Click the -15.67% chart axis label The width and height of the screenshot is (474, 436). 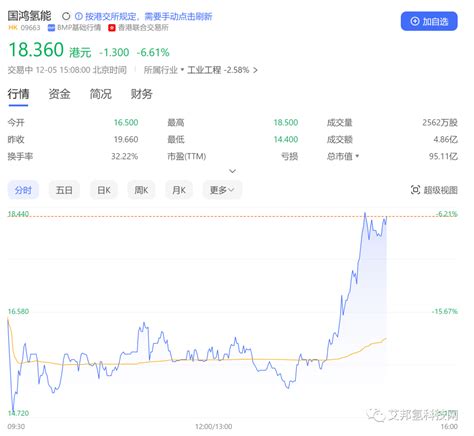pyautogui.click(x=445, y=311)
